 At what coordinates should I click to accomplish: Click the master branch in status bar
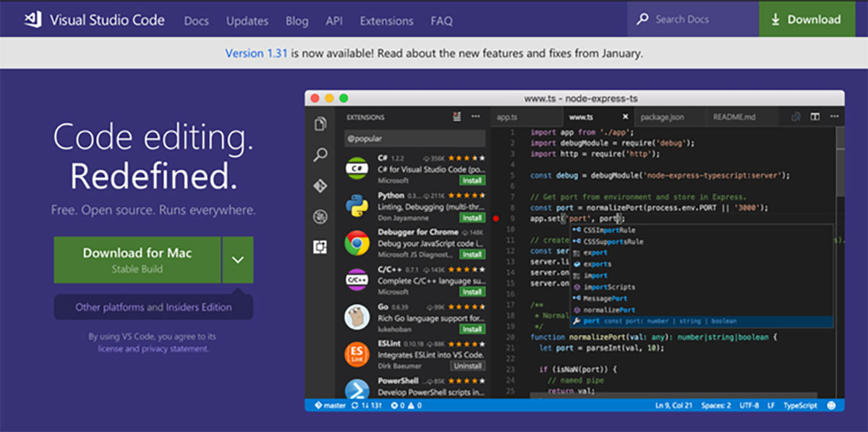pos(330,405)
